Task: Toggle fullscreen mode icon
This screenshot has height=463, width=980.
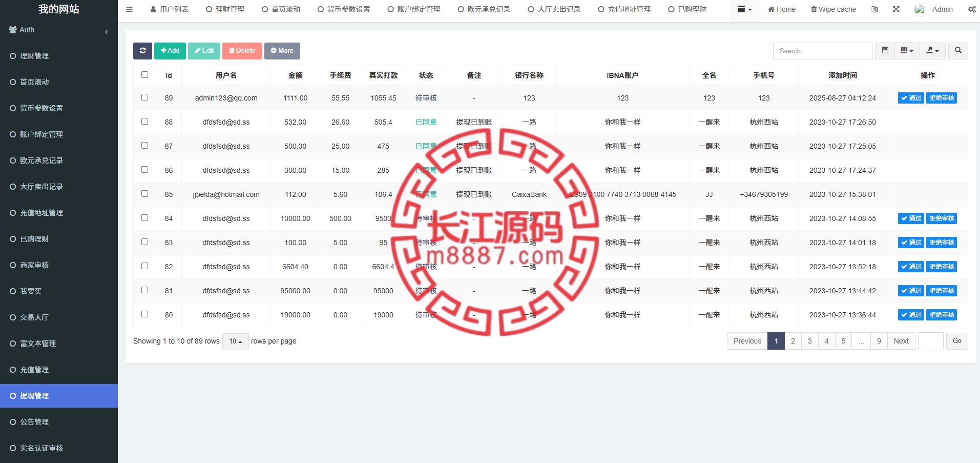Action: tap(896, 9)
